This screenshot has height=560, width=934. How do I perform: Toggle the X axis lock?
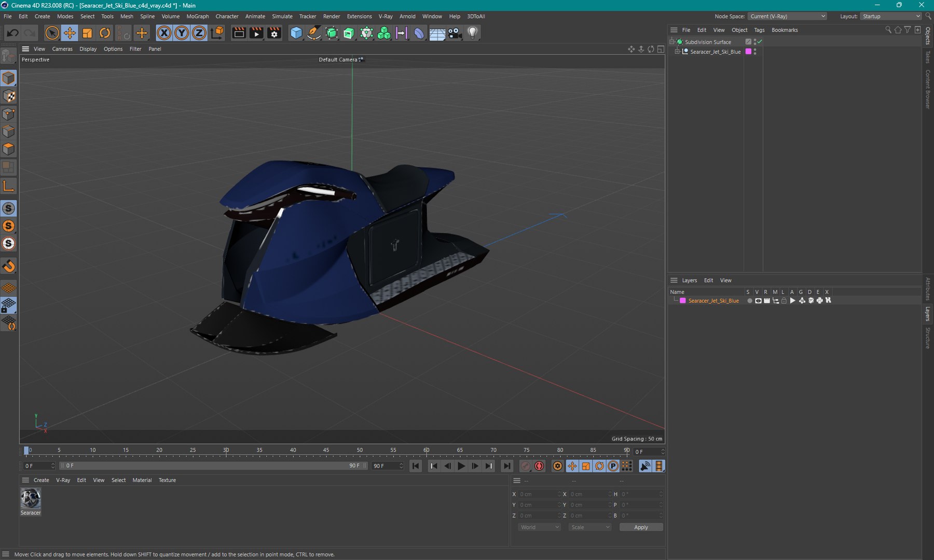pyautogui.click(x=164, y=33)
